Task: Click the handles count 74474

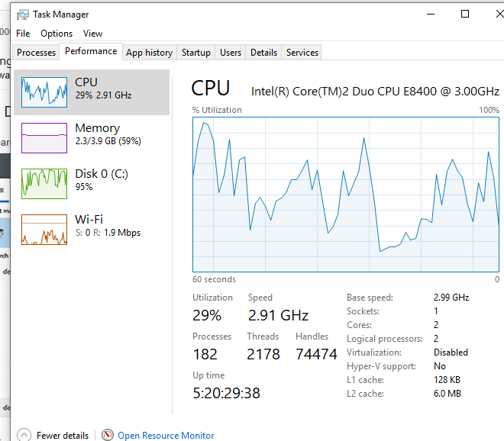Action: pos(316,354)
